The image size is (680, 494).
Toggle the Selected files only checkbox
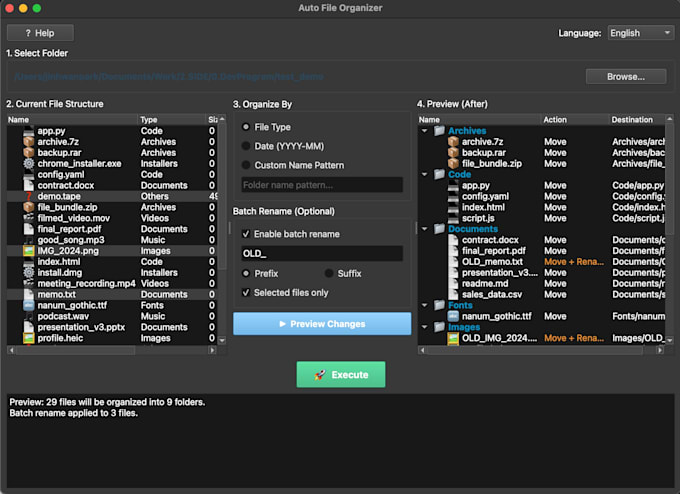point(246,293)
